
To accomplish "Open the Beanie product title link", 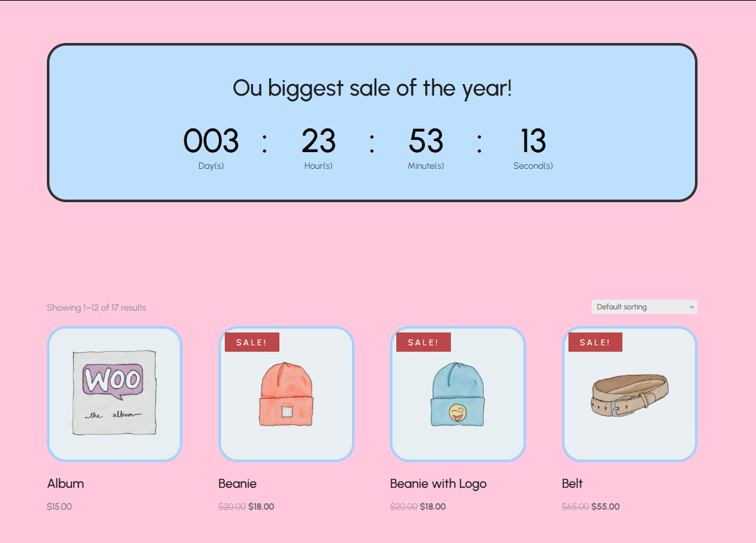I will point(237,483).
